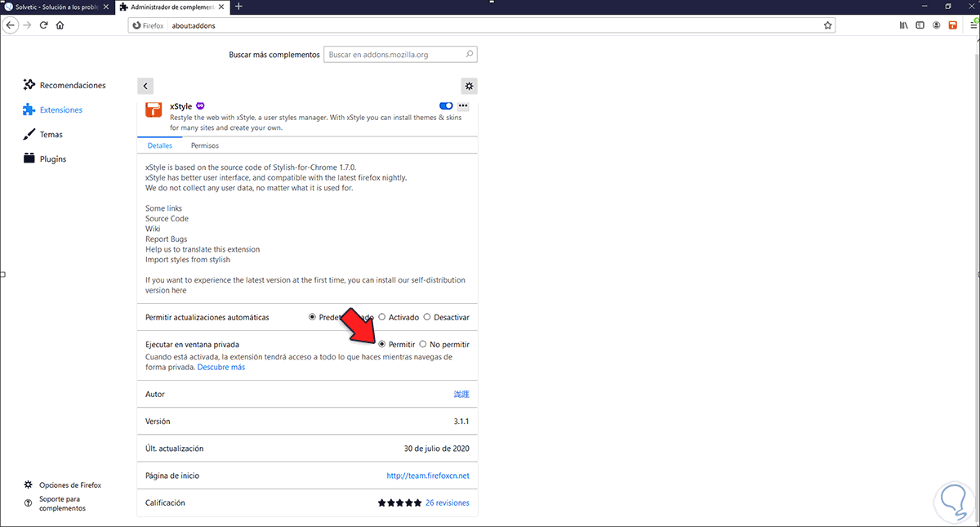Viewport: 980px width, 527px height.
Task: Click the version value 3.1.1
Action: click(x=460, y=422)
